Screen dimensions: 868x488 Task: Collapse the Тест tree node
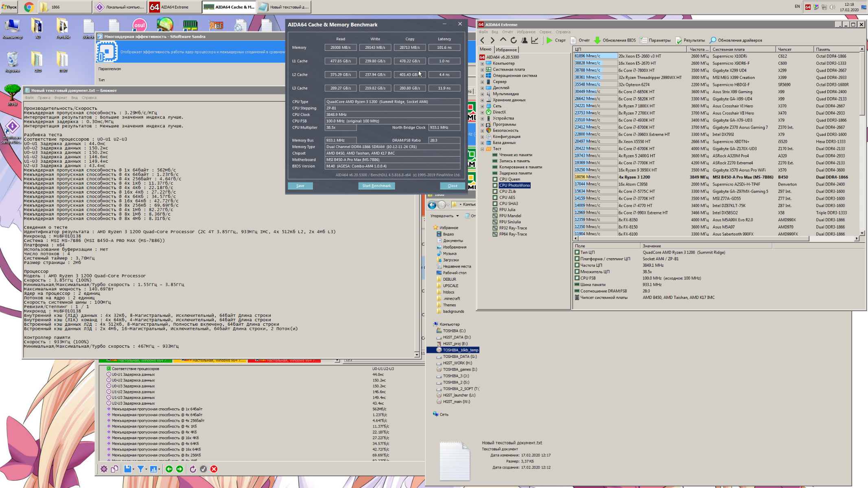tap(482, 149)
